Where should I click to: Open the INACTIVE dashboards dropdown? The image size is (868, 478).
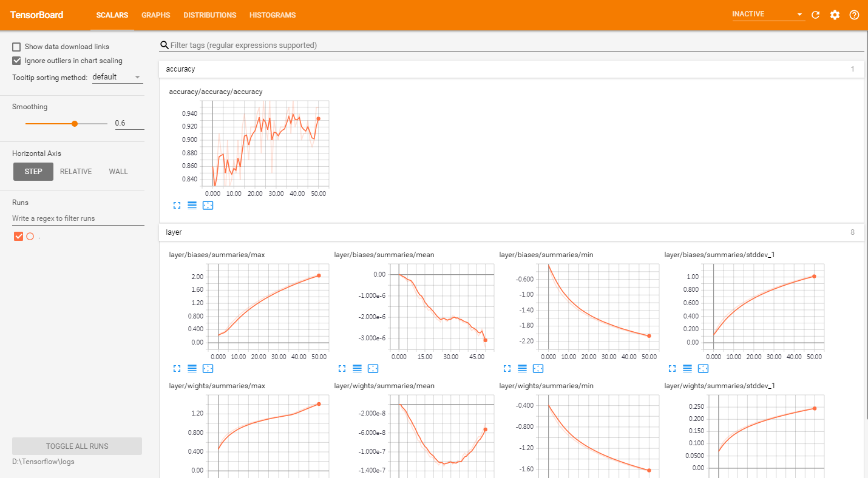[768, 14]
